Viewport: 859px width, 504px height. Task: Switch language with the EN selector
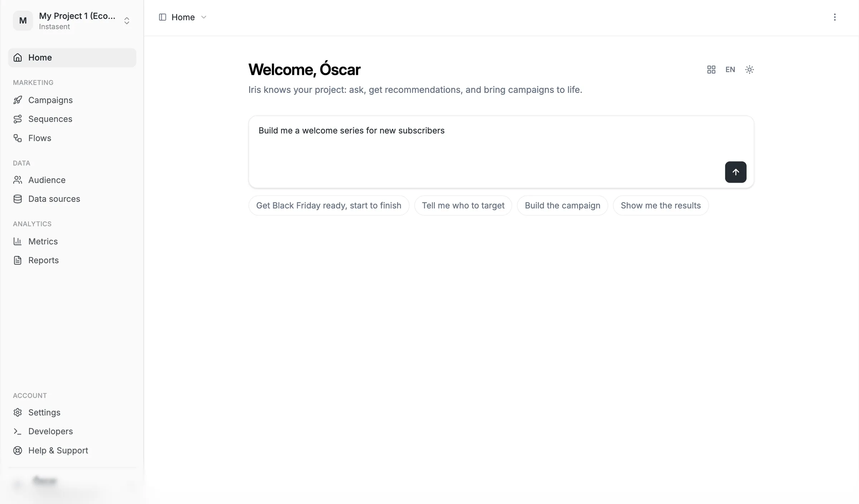pyautogui.click(x=730, y=69)
